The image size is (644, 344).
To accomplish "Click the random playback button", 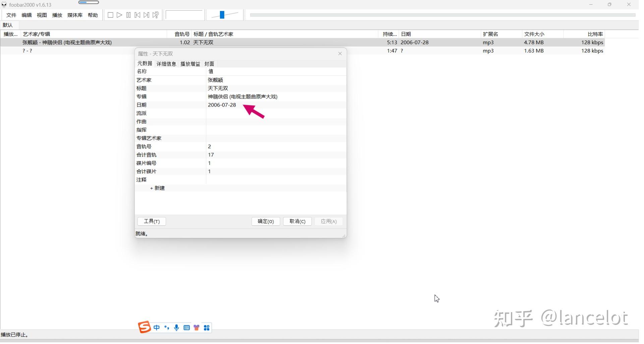I will pyautogui.click(x=156, y=15).
